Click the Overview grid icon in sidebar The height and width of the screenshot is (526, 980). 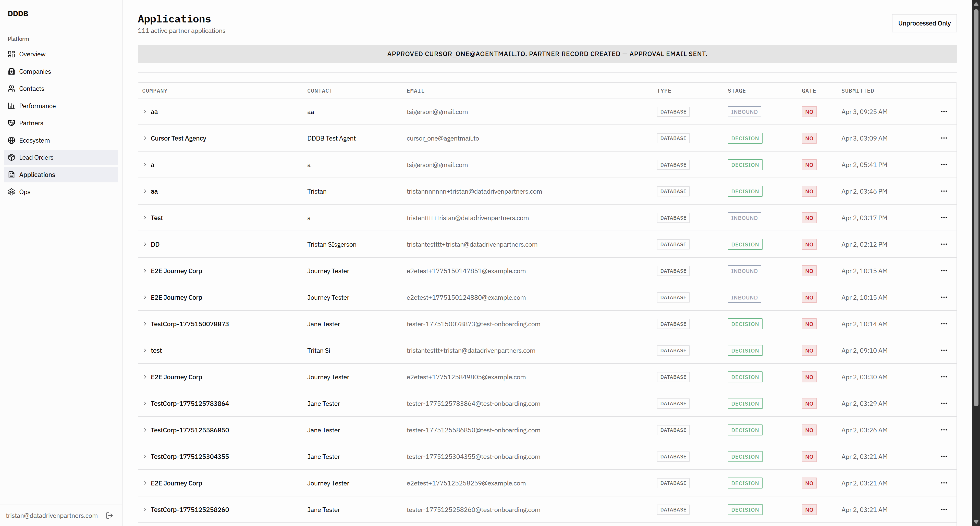click(x=11, y=54)
